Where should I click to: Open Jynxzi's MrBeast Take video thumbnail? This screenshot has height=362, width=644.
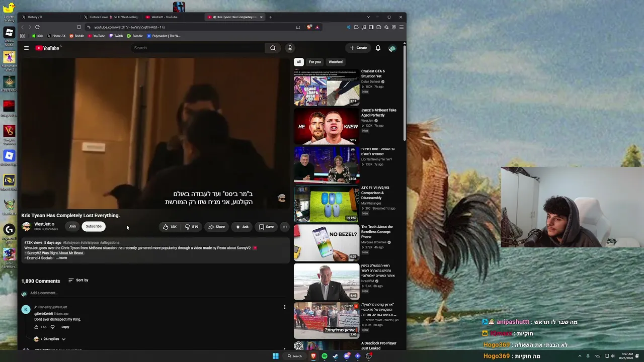(327, 126)
